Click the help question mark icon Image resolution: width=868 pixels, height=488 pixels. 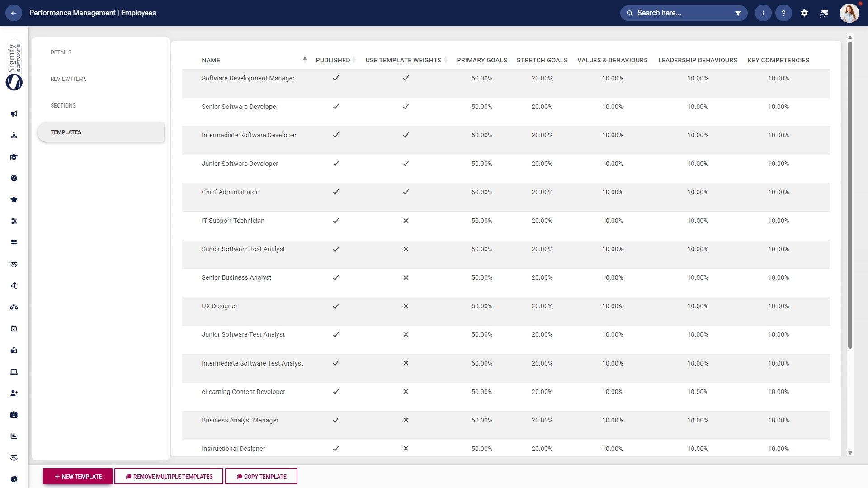pos(783,13)
